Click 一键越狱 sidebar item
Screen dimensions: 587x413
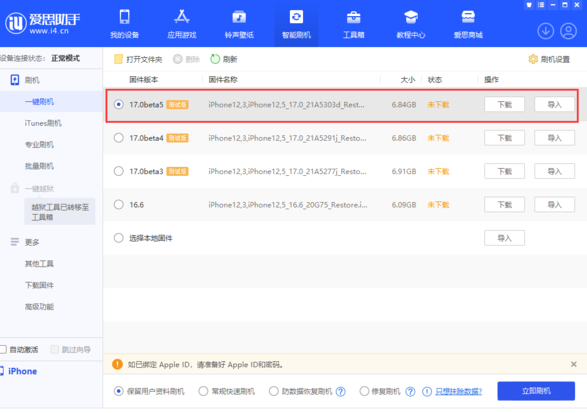point(39,188)
